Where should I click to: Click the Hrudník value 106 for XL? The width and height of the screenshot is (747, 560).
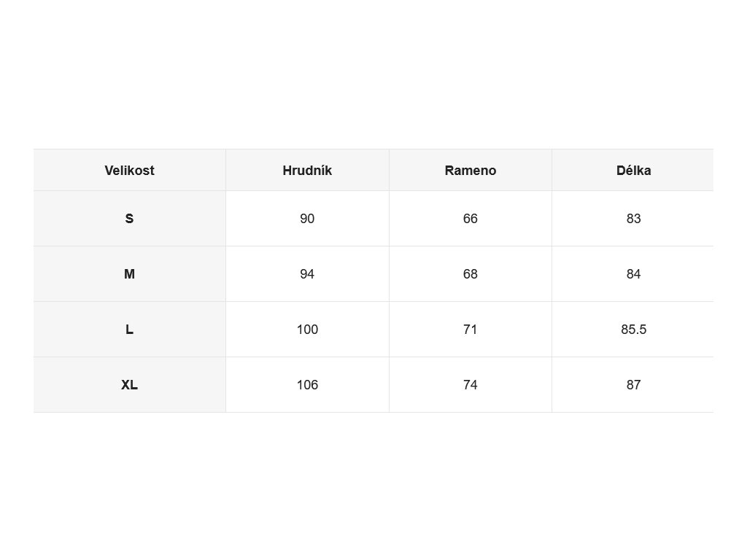[307, 385]
